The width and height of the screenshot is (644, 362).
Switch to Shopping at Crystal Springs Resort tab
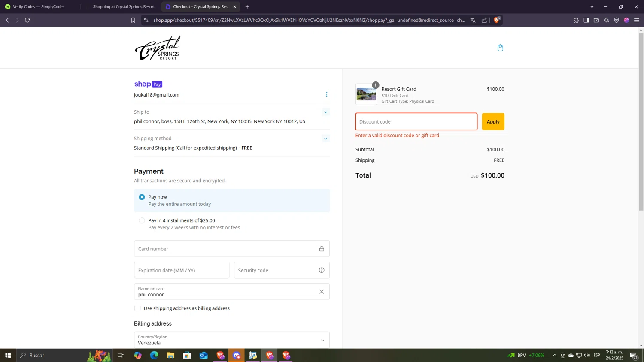[124, 7]
